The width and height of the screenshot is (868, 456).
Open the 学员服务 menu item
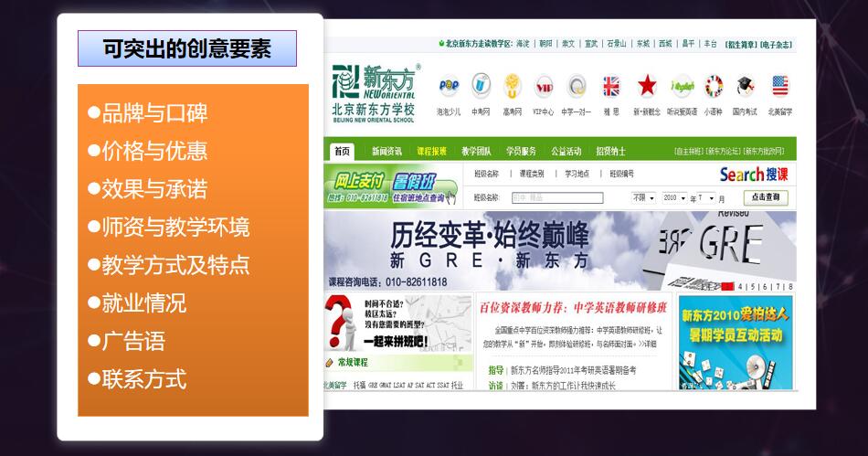click(521, 151)
